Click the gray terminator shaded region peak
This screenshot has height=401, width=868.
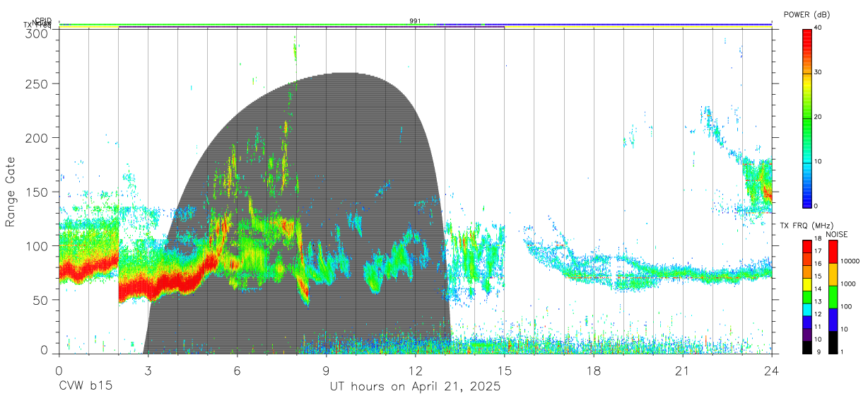[344, 75]
